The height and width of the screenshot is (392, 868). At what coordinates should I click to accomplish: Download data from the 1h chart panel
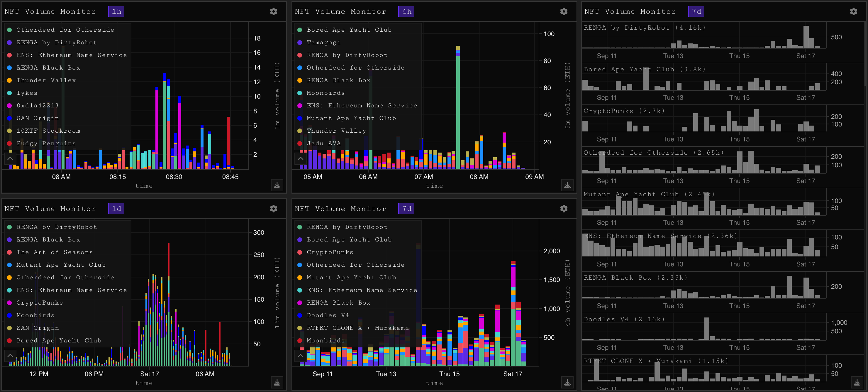(277, 185)
